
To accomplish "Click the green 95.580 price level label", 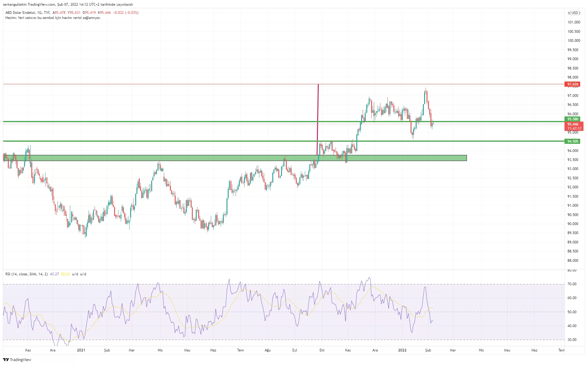I will (x=572, y=119).
